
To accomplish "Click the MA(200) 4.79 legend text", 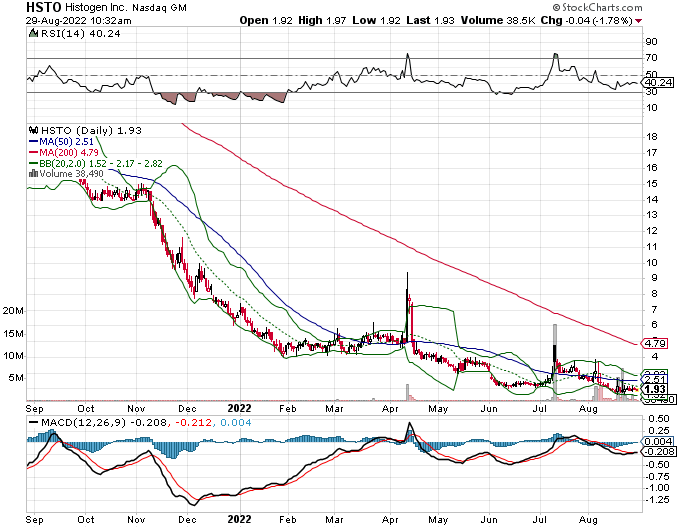I will point(69,152).
